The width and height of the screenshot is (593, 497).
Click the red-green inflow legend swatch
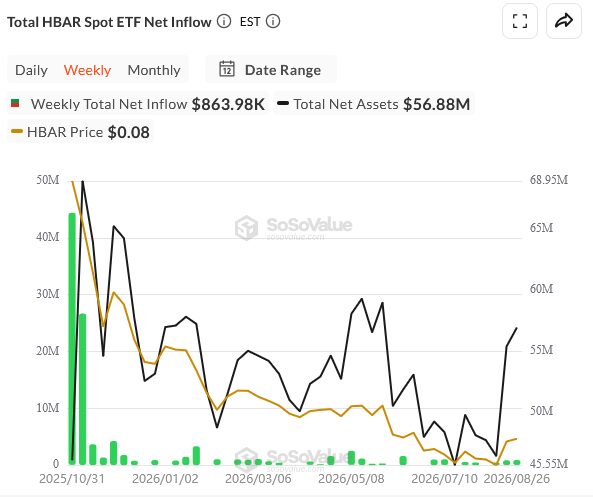point(15,103)
